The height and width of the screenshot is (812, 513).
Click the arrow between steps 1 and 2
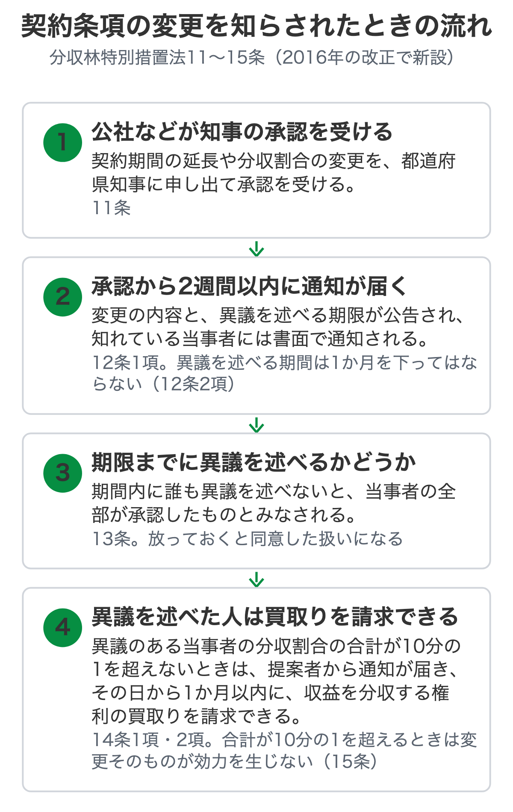256,248
